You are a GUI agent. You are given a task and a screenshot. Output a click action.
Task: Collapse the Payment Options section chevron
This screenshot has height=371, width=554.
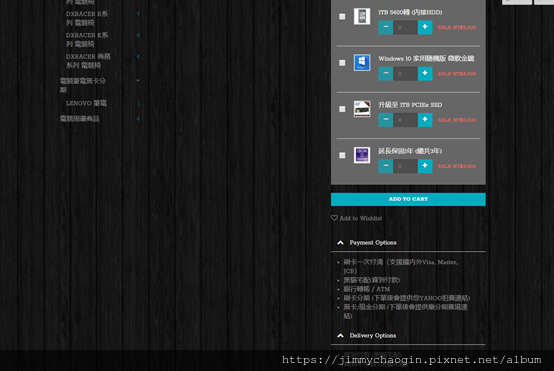(x=340, y=243)
